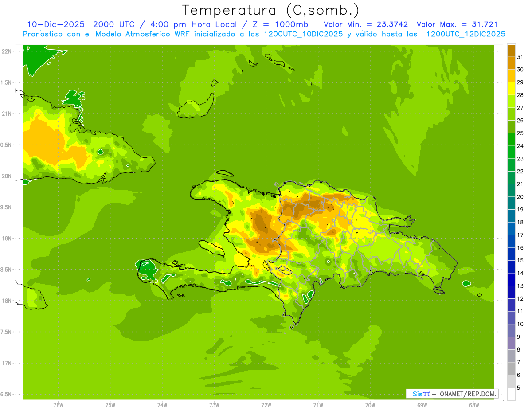This screenshot has height=411, width=532.
Task: Click the '7' value on the color legend
Action: click(x=519, y=362)
